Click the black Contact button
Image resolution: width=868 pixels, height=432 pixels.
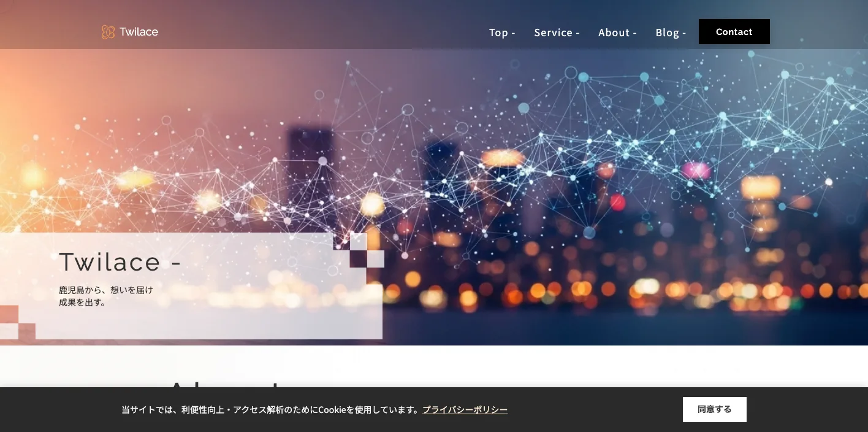tap(734, 32)
